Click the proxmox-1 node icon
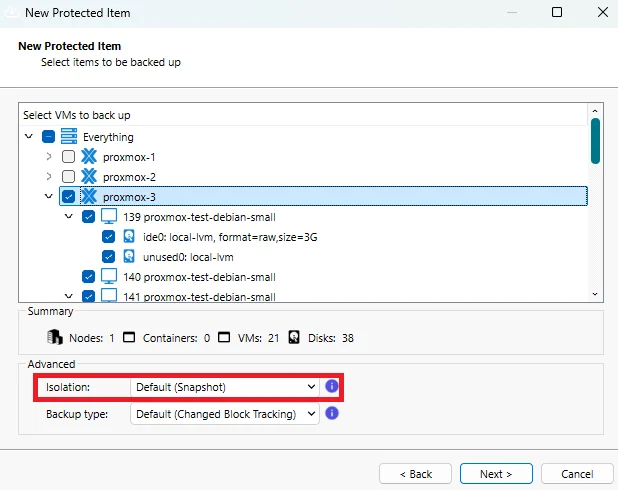This screenshot has width=618, height=490. [89, 157]
